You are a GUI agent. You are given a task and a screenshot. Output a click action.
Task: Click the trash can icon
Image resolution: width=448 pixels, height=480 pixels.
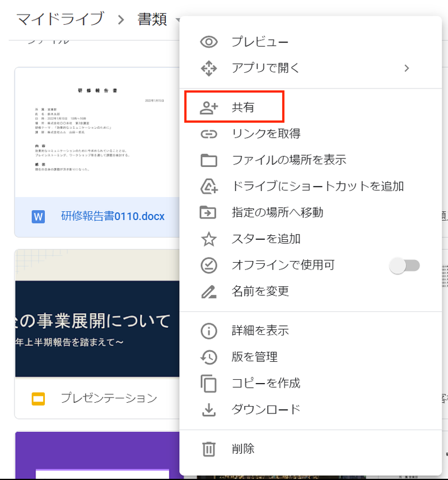point(209,449)
